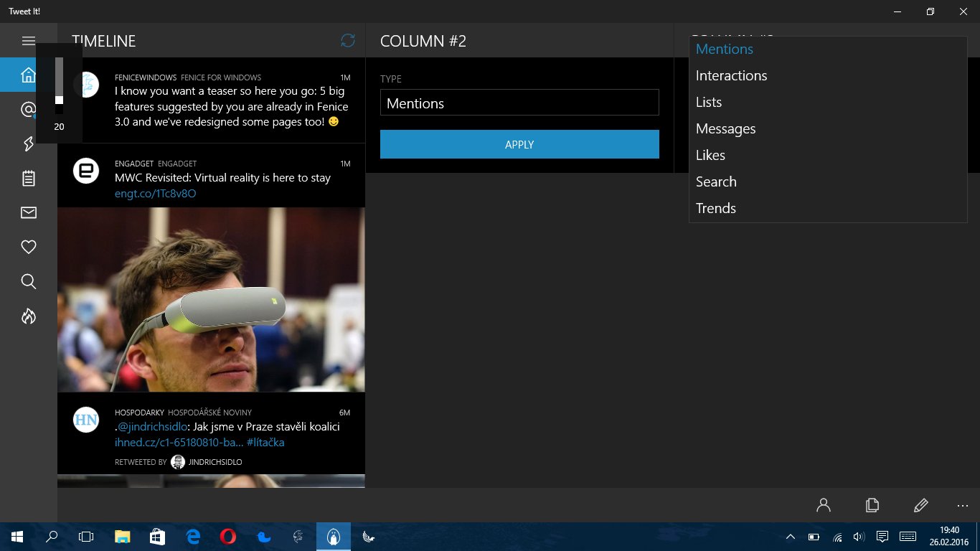Open Interactions via the lightning bolt icon
Screen dimensions: 980x551
pyautogui.click(x=29, y=143)
